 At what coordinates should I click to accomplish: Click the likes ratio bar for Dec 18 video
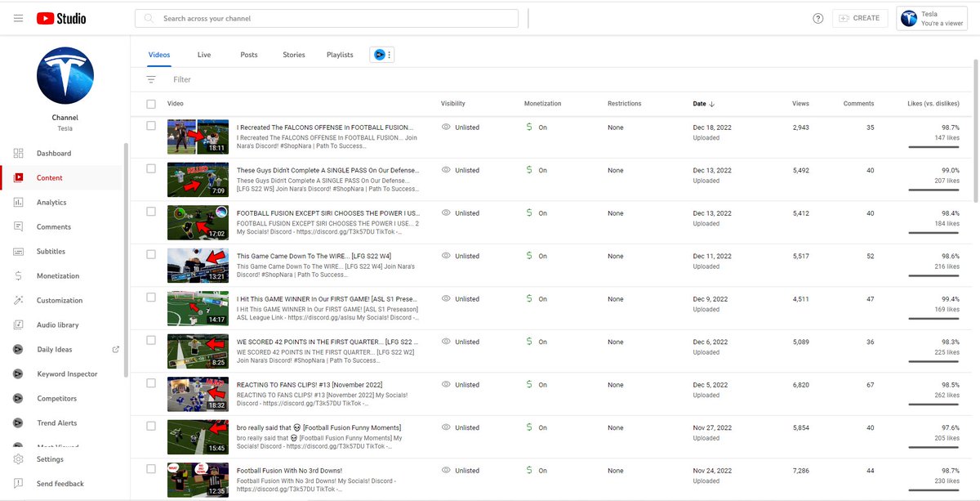tap(933, 147)
